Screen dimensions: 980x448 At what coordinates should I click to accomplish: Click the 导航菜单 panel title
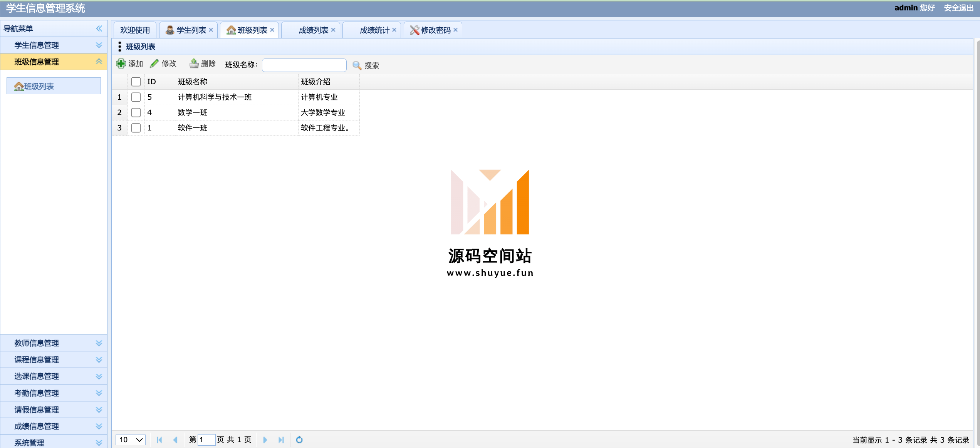[18, 28]
